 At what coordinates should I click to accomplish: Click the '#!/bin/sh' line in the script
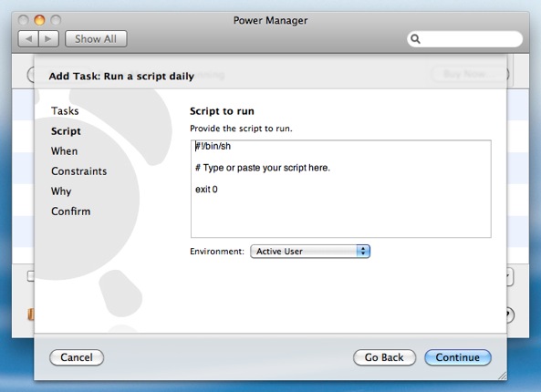click(213, 146)
